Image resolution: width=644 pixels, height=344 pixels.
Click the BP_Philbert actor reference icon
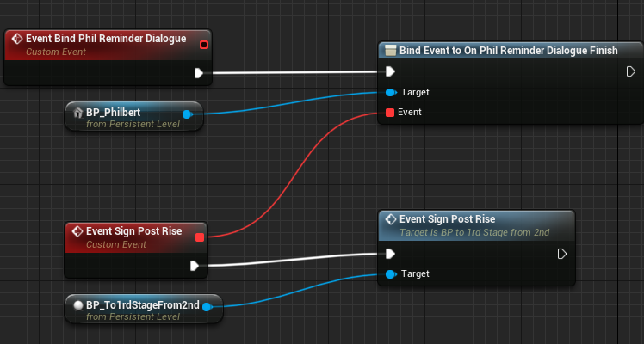[78, 113]
